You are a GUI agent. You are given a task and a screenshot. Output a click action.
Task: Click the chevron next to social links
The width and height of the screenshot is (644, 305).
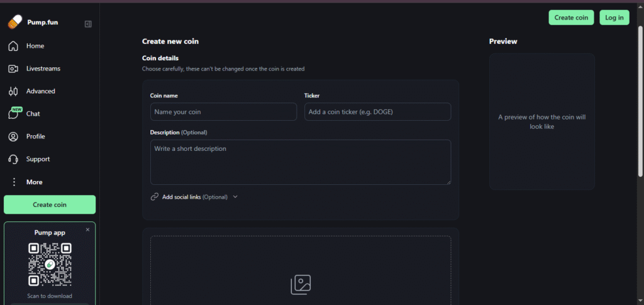coord(235,197)
